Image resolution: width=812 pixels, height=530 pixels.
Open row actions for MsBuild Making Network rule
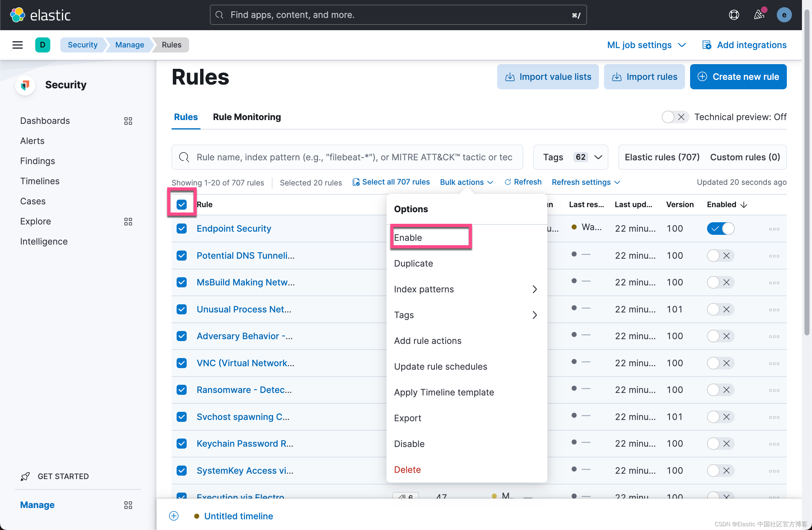click(774, 283)
